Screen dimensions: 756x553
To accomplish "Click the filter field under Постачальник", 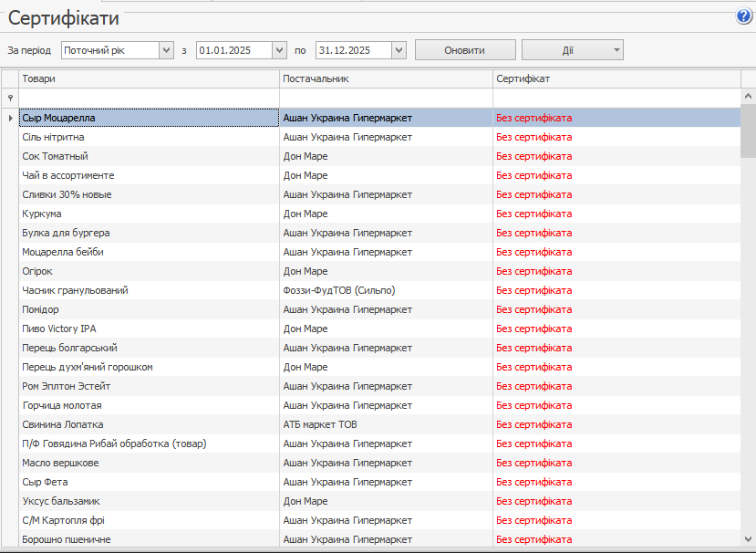I will 386,97.
